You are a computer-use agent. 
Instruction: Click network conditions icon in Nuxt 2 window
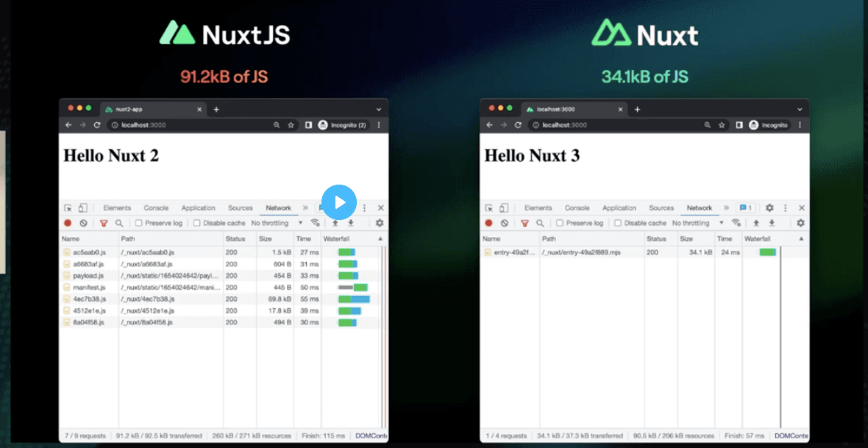click(x=315, y=223)
